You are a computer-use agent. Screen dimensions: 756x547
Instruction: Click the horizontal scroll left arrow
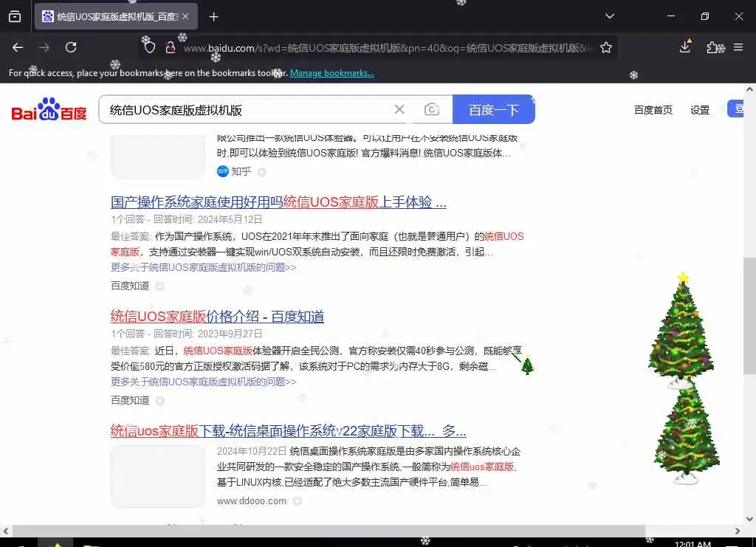tap(6, 531)
